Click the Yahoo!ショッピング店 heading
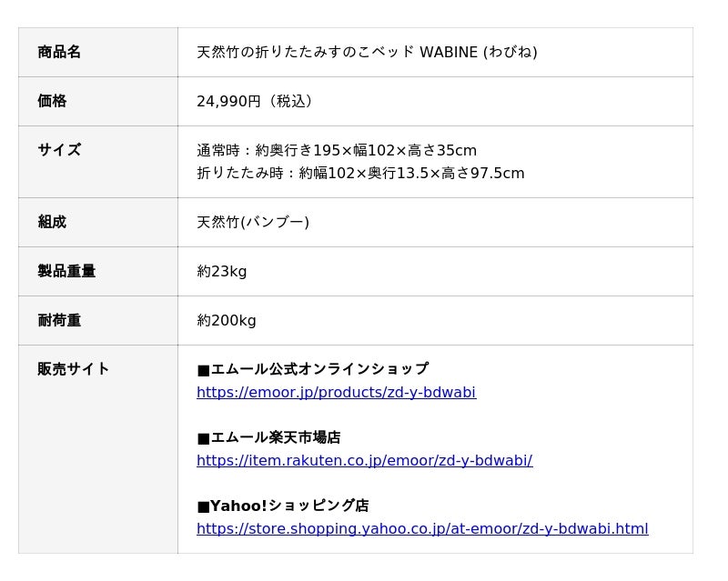Viewport: 728px width, 581px height. [x=283, y=506]
